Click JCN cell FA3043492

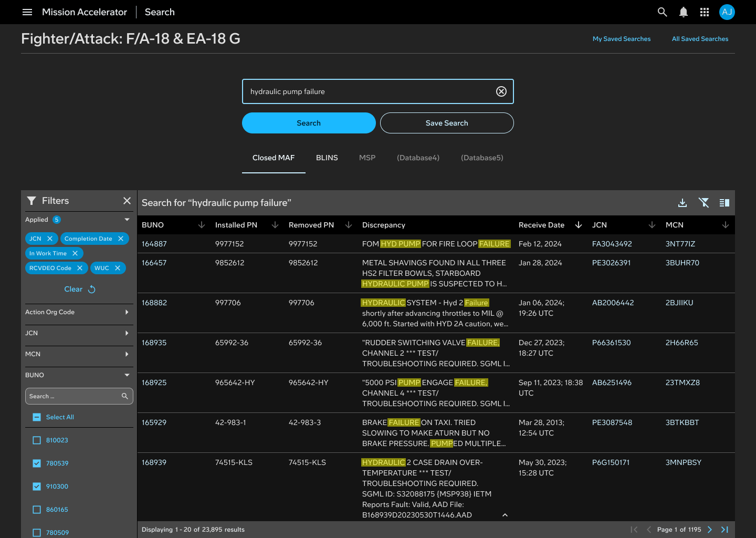click(612, 244)
